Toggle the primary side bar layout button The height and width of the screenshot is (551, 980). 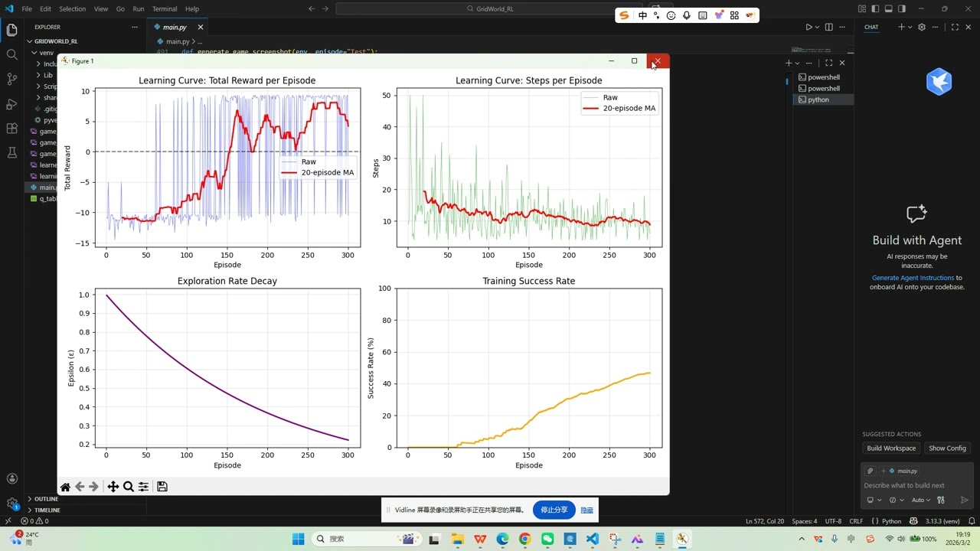point(875,9)
